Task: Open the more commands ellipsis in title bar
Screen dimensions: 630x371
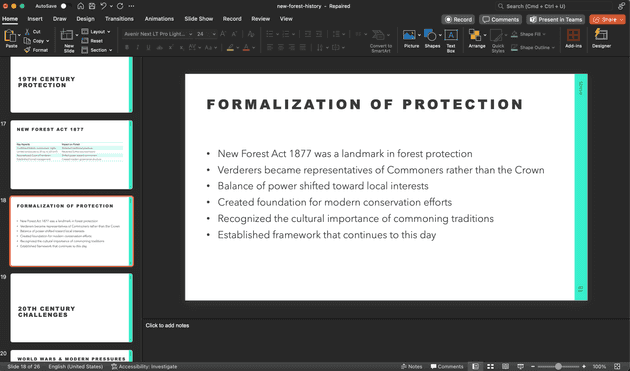Action: [x=131, y=6]
